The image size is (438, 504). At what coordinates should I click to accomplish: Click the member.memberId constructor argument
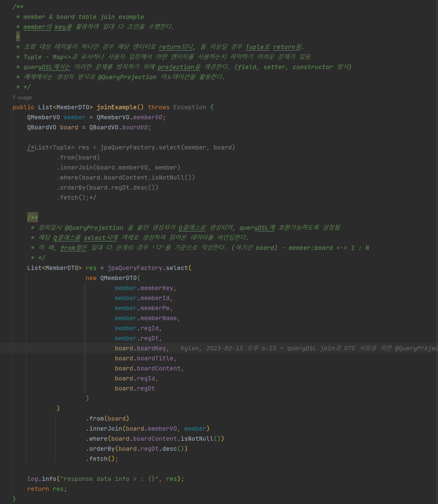tap(142, 298)
